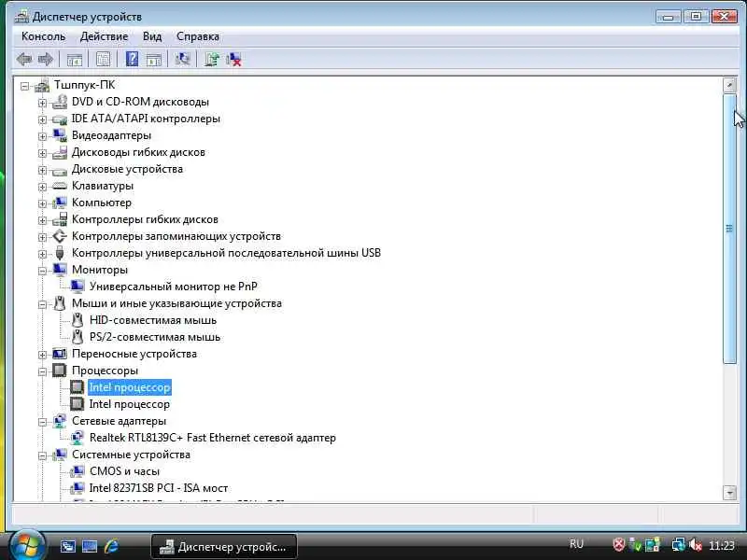Click the scrollbar up arrow

(x=729, y=85)
